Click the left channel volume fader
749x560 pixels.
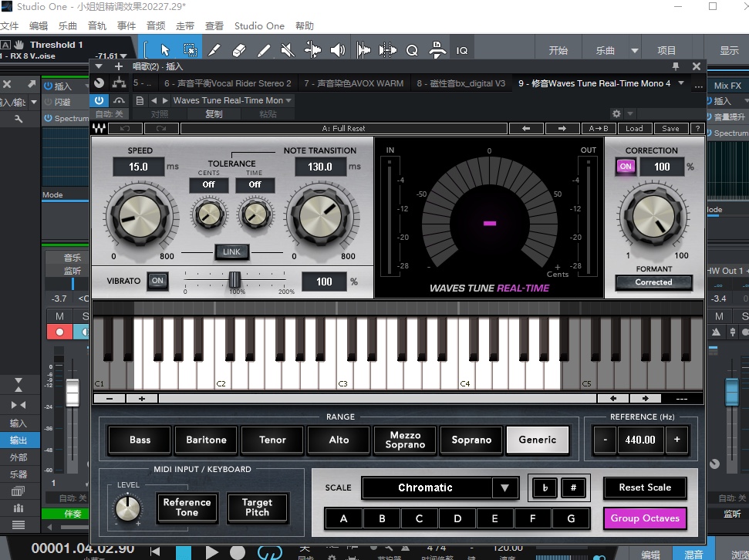[x=73, y=393]
